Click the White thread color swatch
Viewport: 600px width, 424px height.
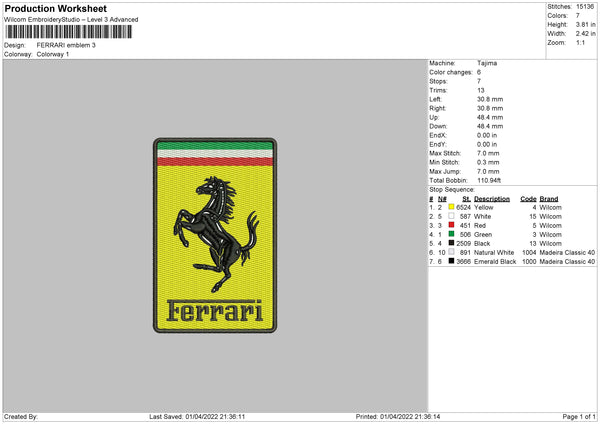click(x=451, y=216)
